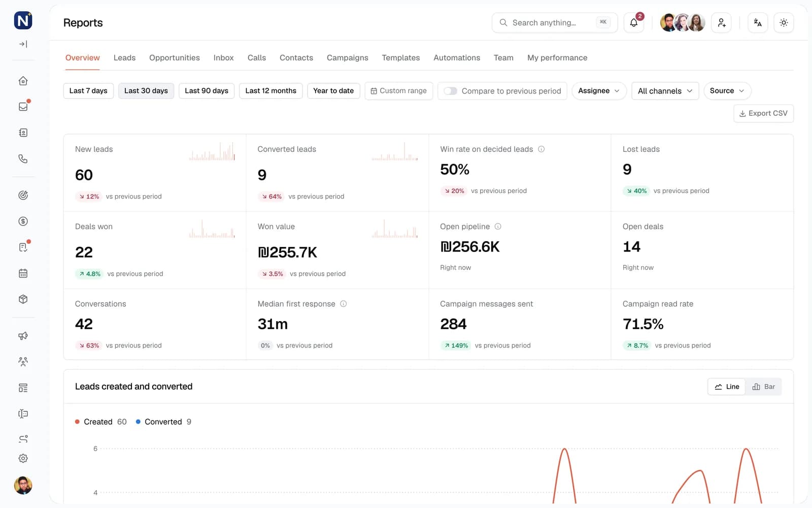Expand the sidebar with the arrow icon

pyautogui.click(x=23, y=44)
